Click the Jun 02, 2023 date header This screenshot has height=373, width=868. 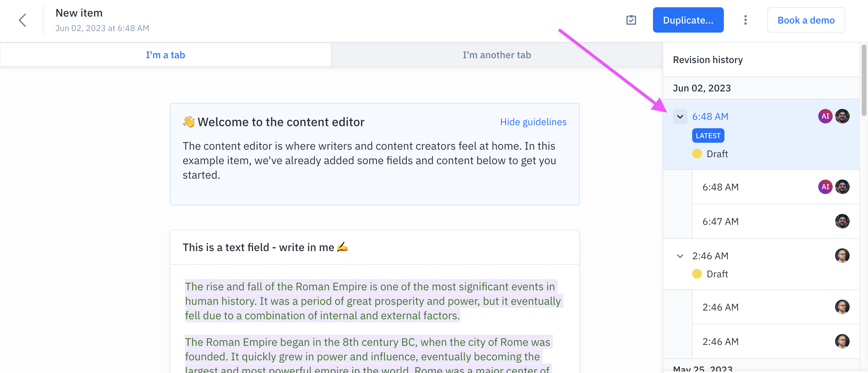[x=702, y=88]
